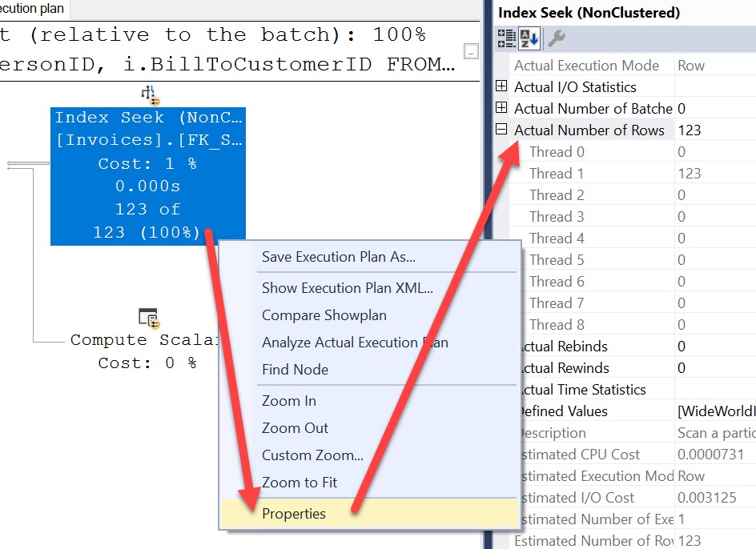Select the Estimated I/O Cost property row
This screenshot has width=756, height=549.
tap(638, 498)
